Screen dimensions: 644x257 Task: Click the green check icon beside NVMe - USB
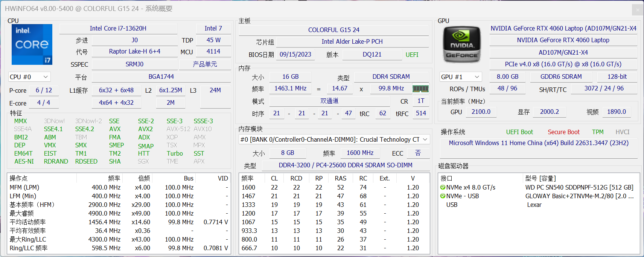(x=443, y=196)
